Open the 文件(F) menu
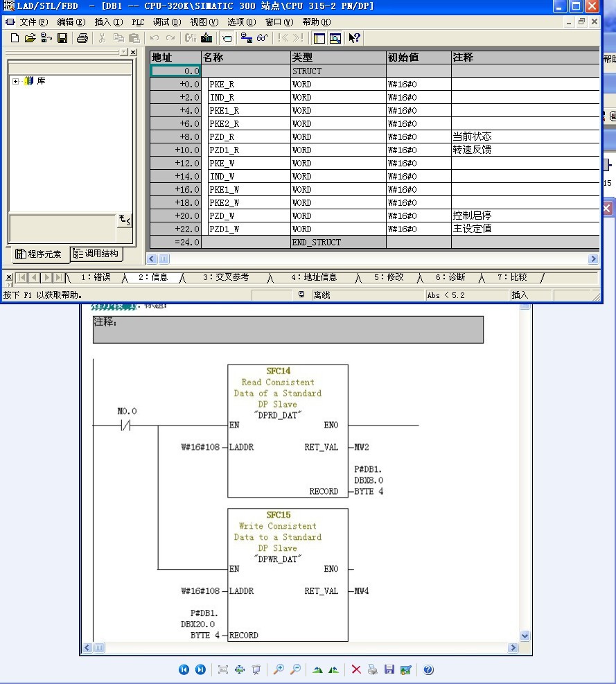 point(33,21)
